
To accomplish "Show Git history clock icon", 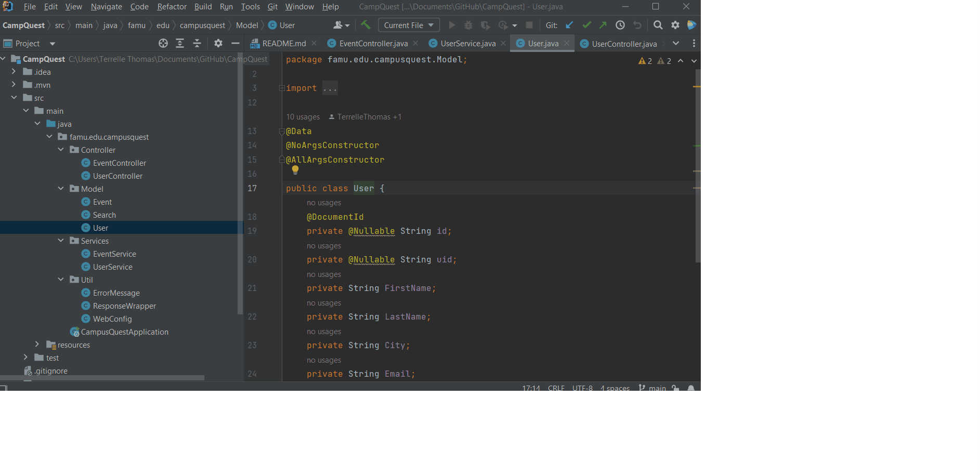I will pos(620,25).
